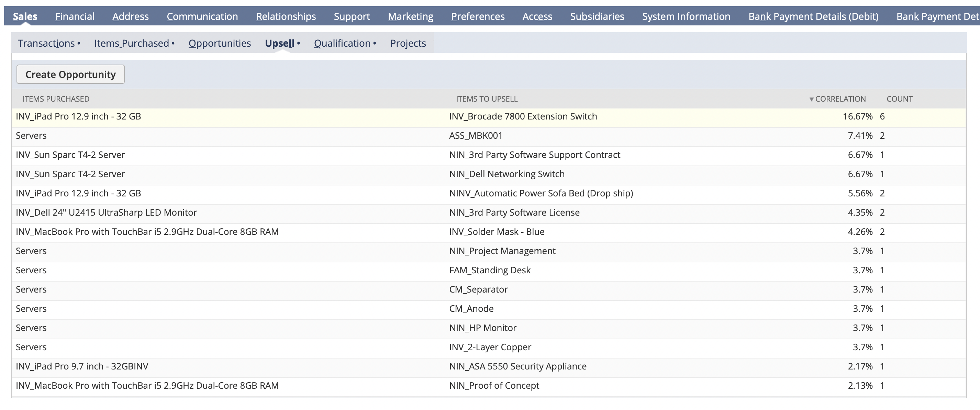
Task: Click NIN_Dell Networking Switch item
Action: (507, 174)
